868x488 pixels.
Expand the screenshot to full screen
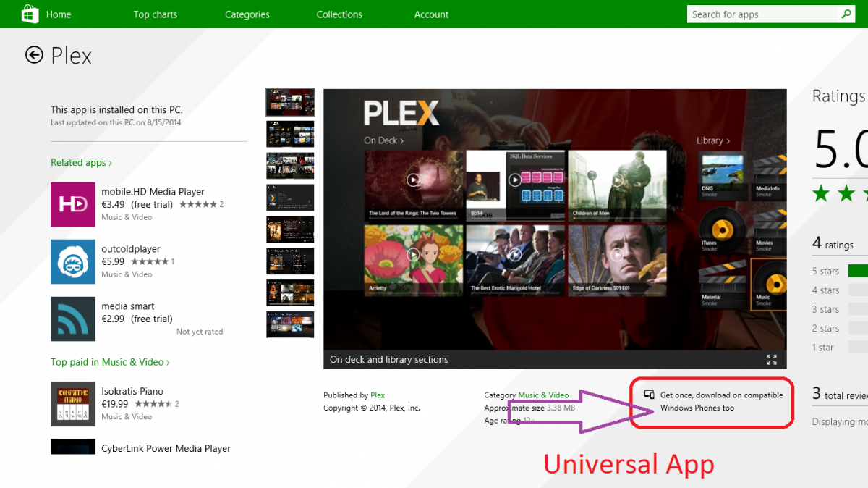click(x=771, y=360)
